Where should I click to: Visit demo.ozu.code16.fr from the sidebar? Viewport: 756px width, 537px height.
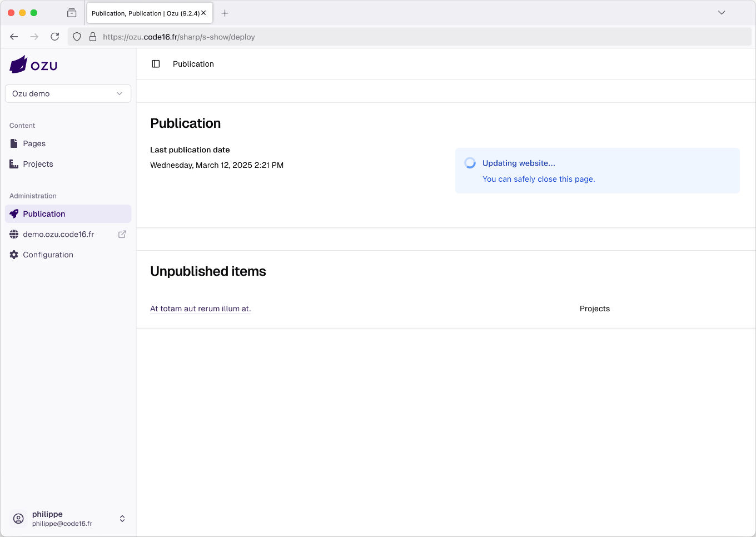58,234
